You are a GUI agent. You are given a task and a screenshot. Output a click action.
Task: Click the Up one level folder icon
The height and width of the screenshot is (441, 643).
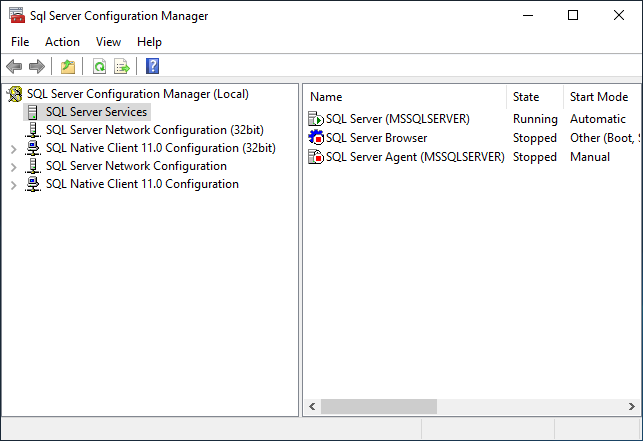tap(67, 67)
